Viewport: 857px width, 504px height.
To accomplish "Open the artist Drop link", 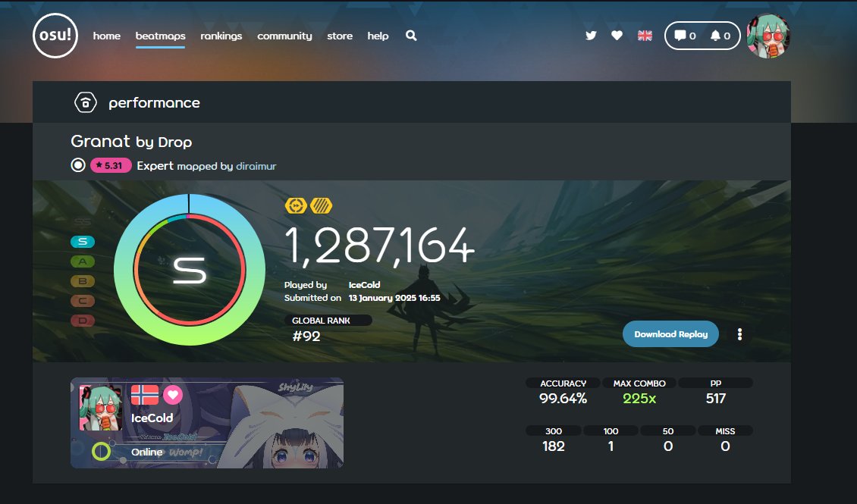I will [175, 142].
